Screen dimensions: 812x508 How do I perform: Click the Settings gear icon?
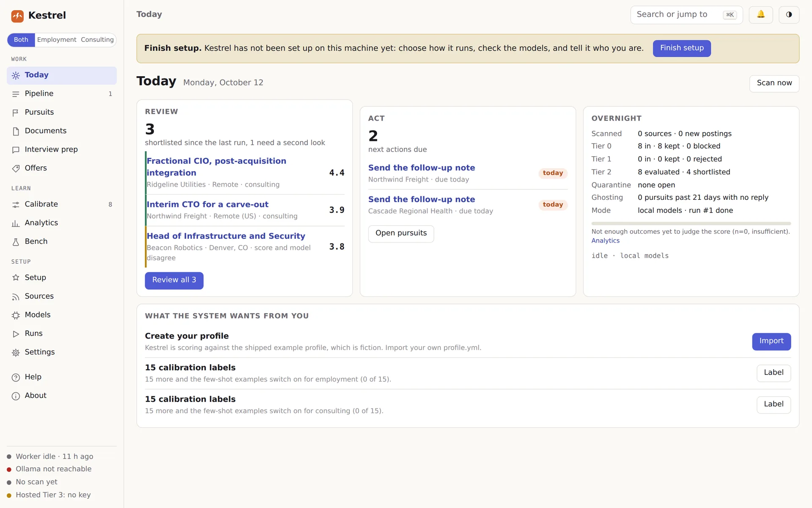tap(16, 353)
